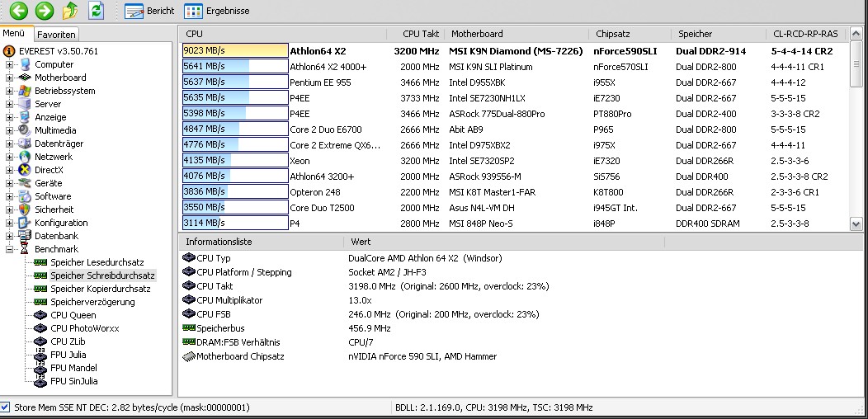Image resolution: width=868 pixels, height=419 pixels.
Task: Click the 4847 MB/s result bar
Action: point(235,129)
